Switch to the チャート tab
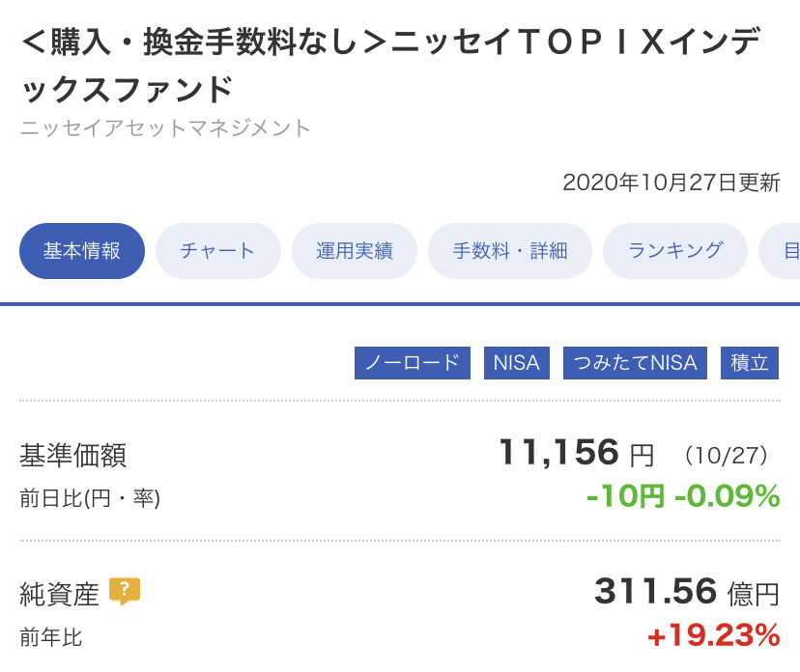800x672 pixels. click(x=217, y=251)
